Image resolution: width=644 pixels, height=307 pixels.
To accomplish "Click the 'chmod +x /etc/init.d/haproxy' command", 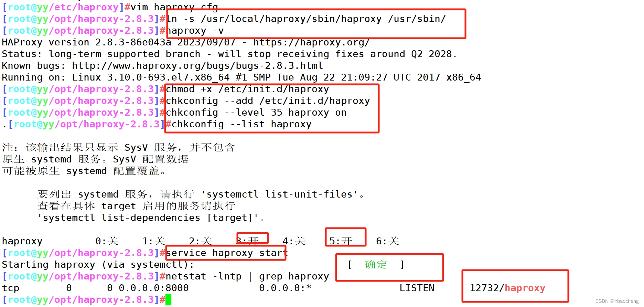I will coord(247,89).
